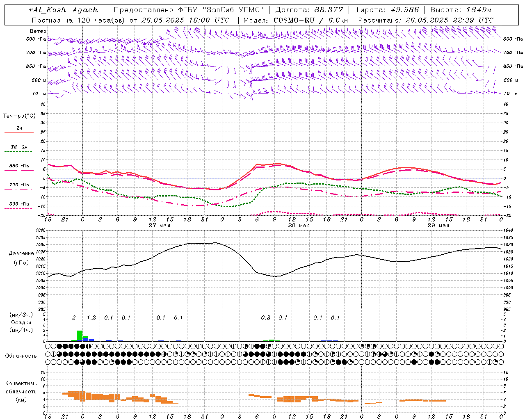Click the Осадки precipitation panel label
This screenshot has width=525, height=420.
(21, 322)
